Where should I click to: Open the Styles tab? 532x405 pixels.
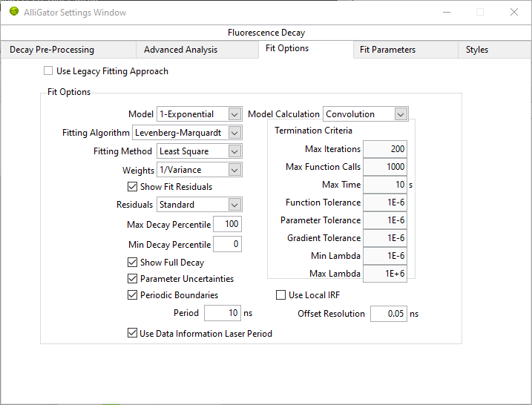495,50
